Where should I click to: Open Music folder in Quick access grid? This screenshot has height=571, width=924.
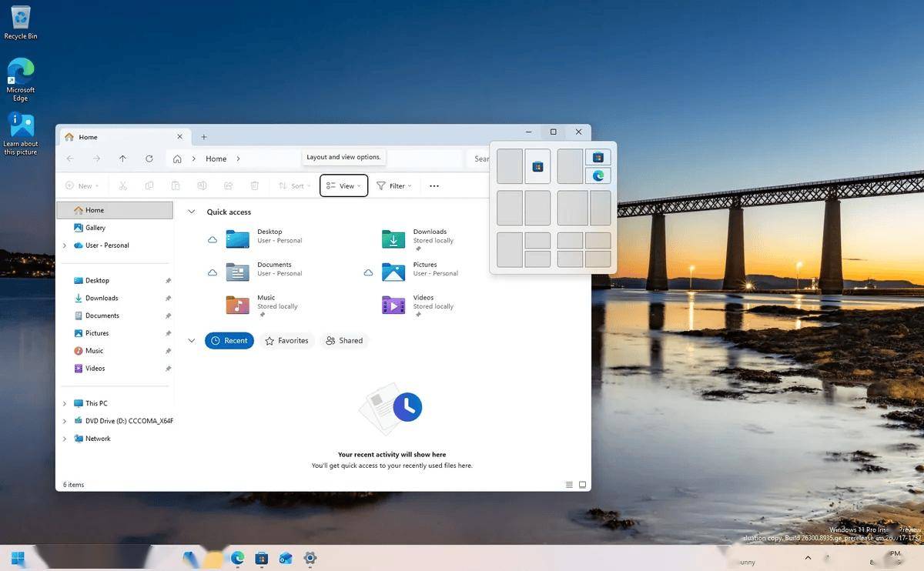(x=262, y=306)
